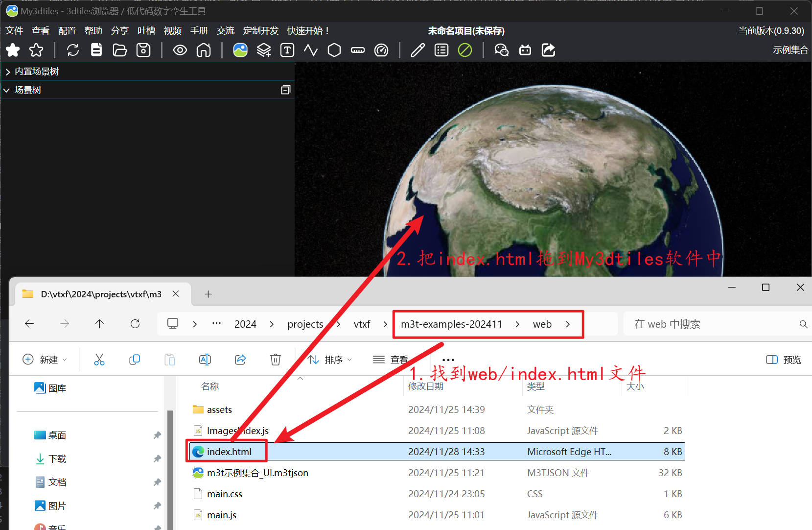Click the Explorer copy icon

(x=135, y=360)
